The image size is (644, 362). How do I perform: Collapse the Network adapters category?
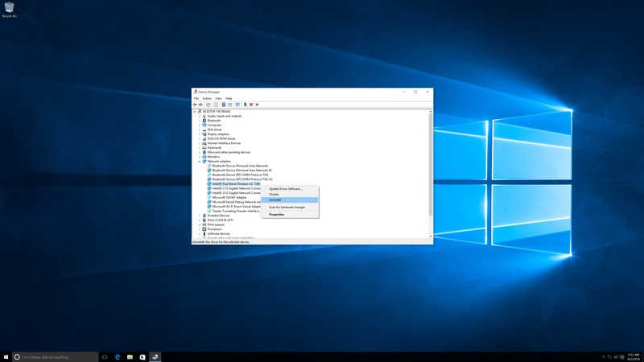(x=200, y=161)
